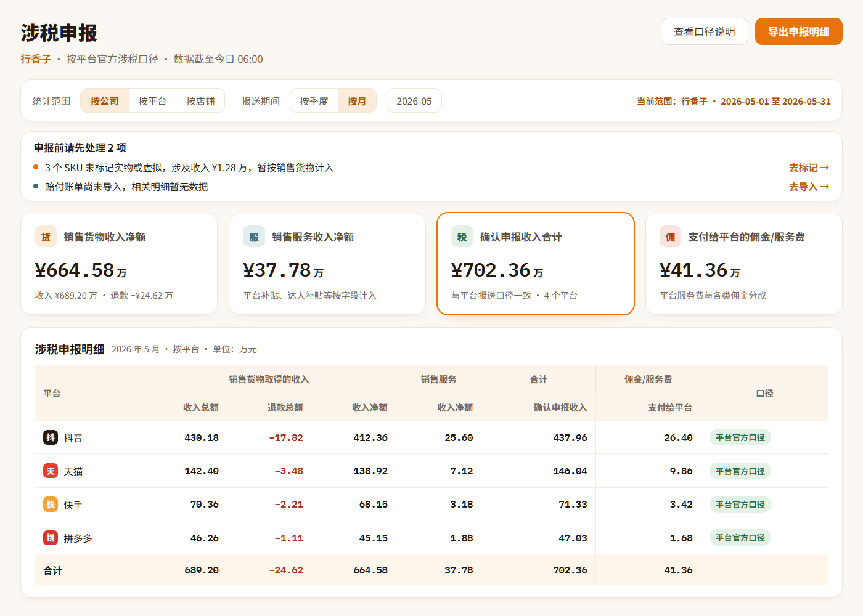Click the 支付给平台 column header
The width and height of the screenshot is (863, 616).
670,408
